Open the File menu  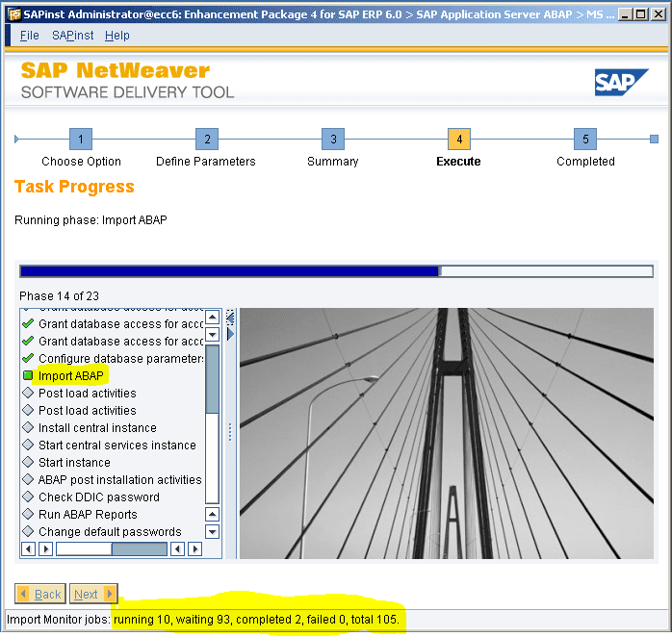(x=29, y=36)
